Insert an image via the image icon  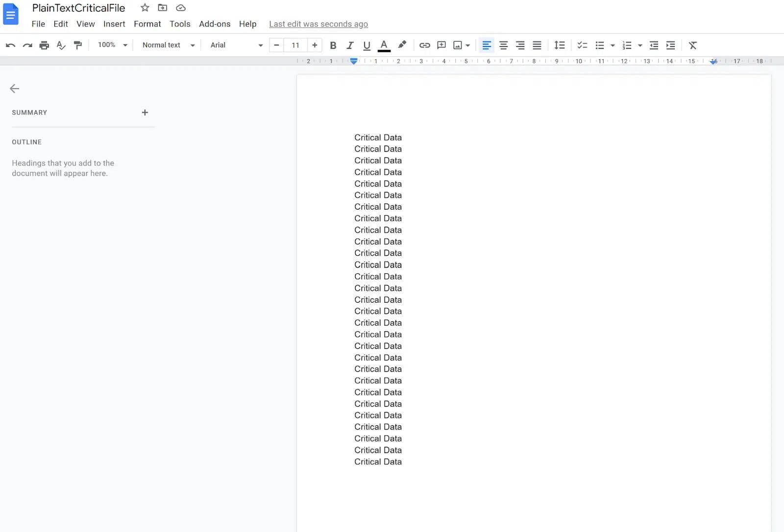tap(458, 45)
